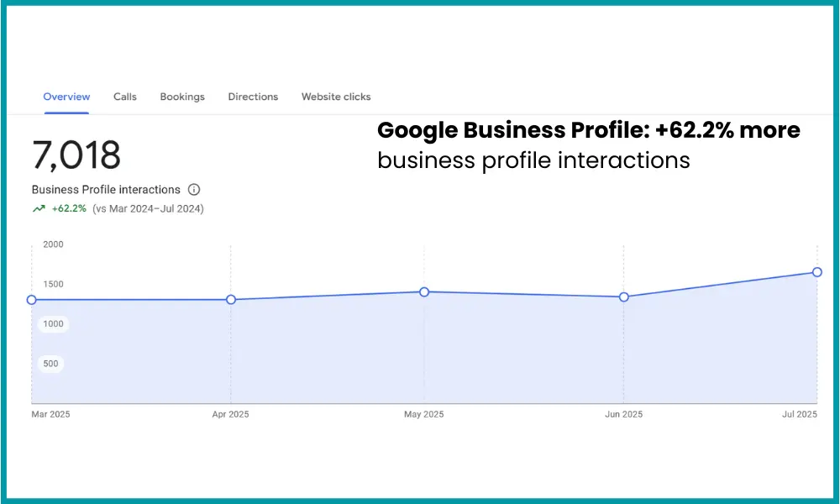Click the Mar 2025 data point on chart
The width and height of the screenshot is (840, 504).
click(32, 299)
